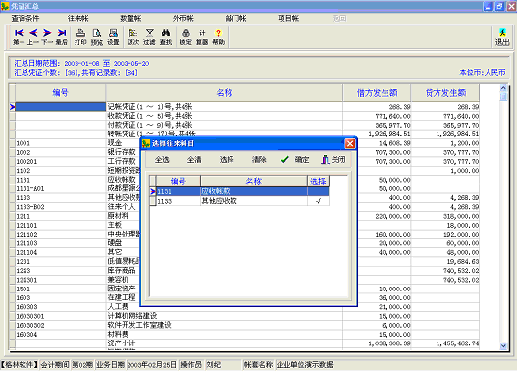517x371 pixels.
Task: Click the 退出 exit icon
Action: (502, 37)
